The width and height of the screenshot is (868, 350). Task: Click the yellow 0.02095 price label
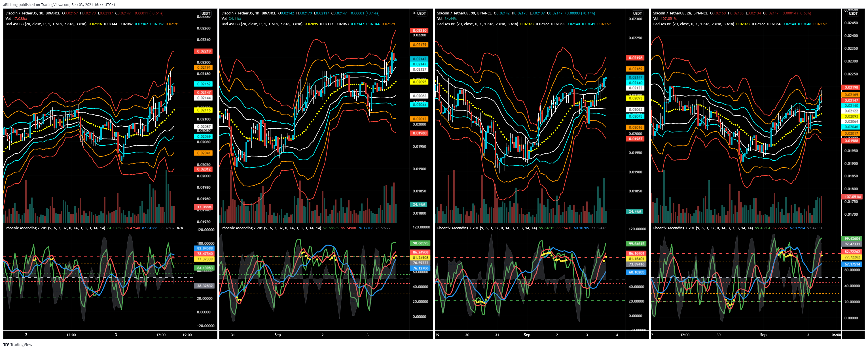point(419,82)
